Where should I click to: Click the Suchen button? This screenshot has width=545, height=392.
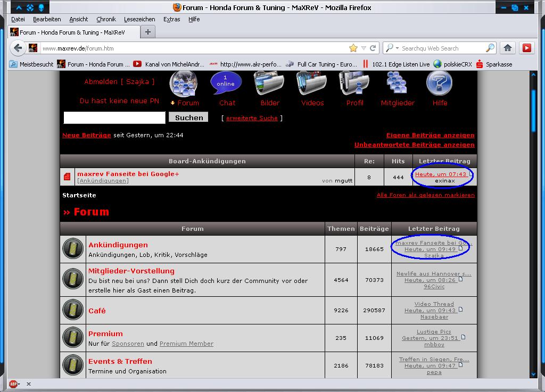click(188, 118)
